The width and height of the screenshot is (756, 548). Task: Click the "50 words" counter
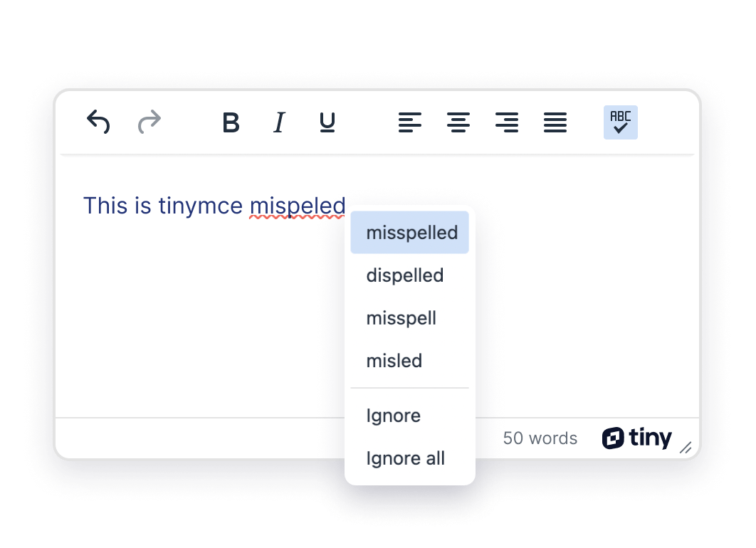(540, 438)
